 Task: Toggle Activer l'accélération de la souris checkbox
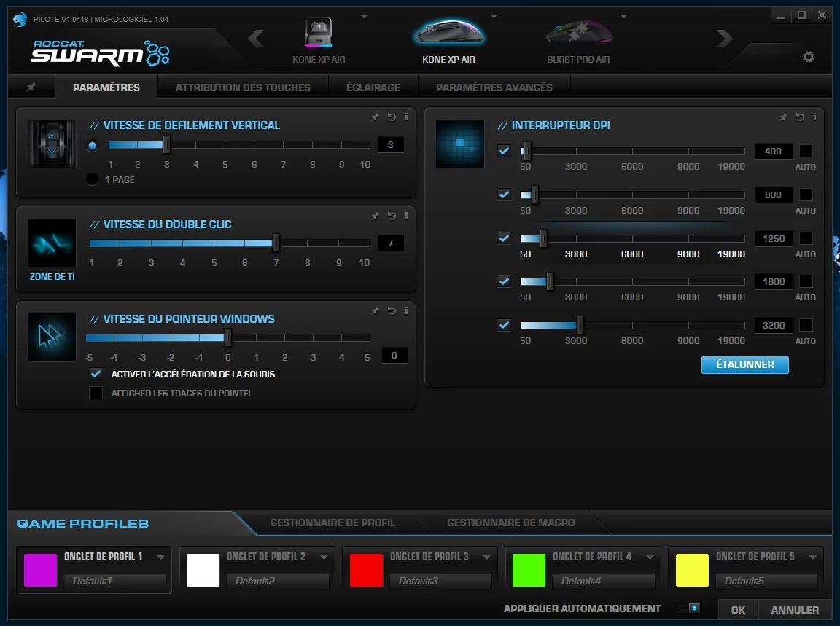96,374
